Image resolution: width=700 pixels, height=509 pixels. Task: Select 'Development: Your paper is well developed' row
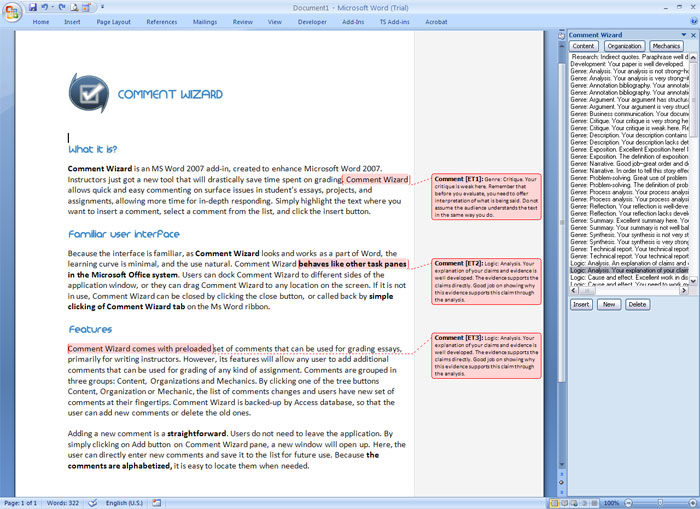[x=629, y=64]
